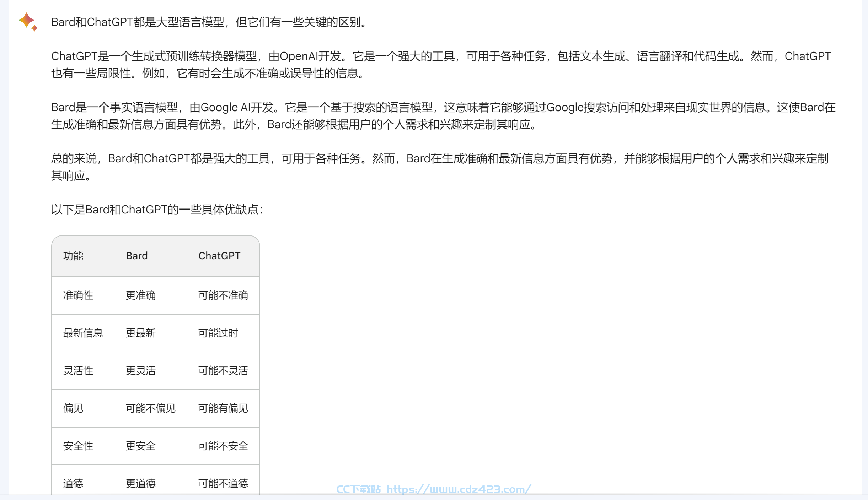Select the table header cell 'ChatGPT'

[x=219, y=256]
